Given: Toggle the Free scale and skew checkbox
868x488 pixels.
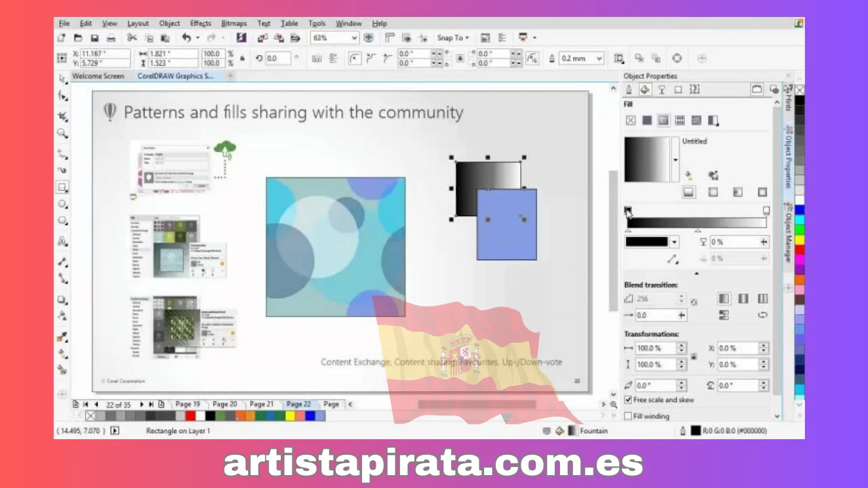Looking at the screenshot, I should coord(628,400).
